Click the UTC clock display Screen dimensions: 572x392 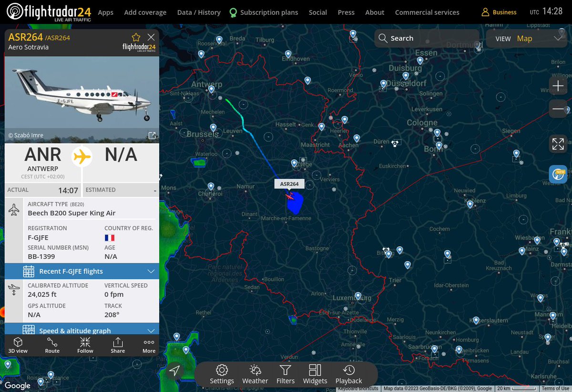coord(546,11)
